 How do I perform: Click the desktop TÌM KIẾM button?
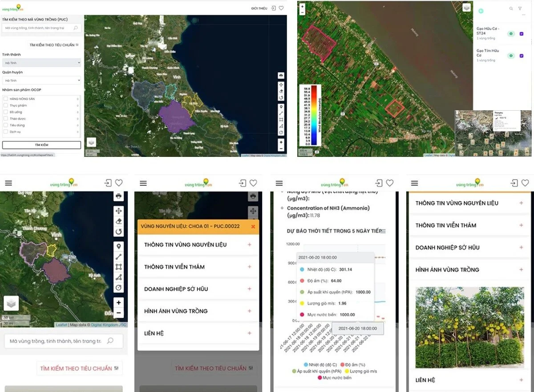41,145
